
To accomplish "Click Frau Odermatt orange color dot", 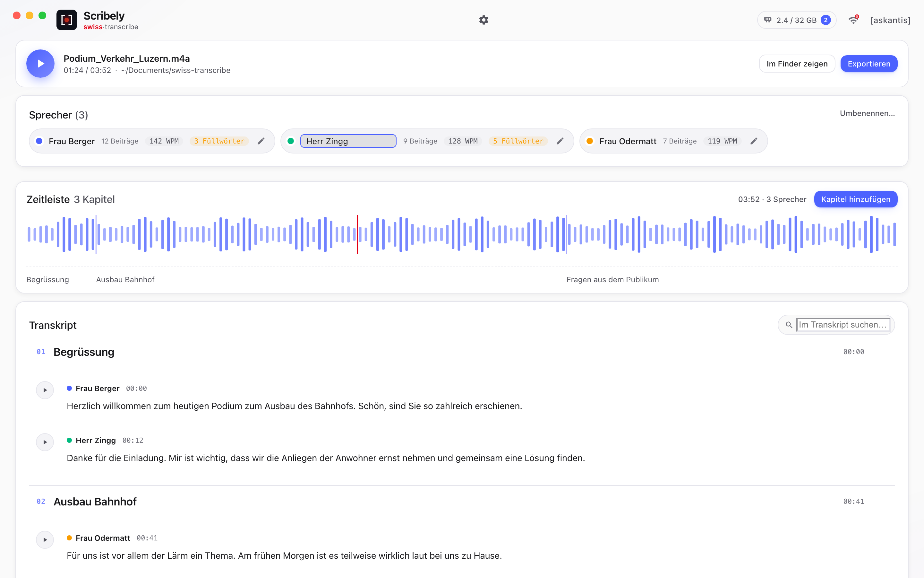I will point(589,141).
